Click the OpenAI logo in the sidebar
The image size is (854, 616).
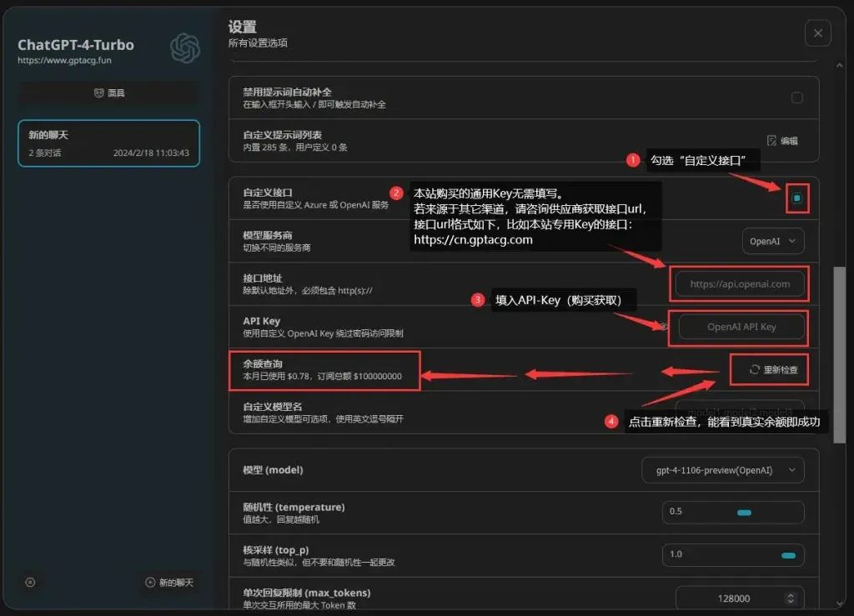pyautogui.click(x=184, y=48)
